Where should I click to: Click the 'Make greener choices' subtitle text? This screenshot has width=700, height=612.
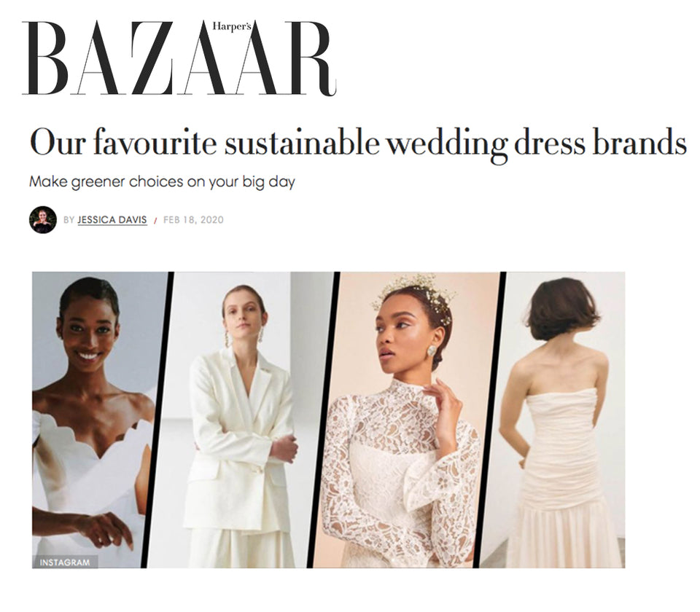pyautogui.click(x=162, y=182)
